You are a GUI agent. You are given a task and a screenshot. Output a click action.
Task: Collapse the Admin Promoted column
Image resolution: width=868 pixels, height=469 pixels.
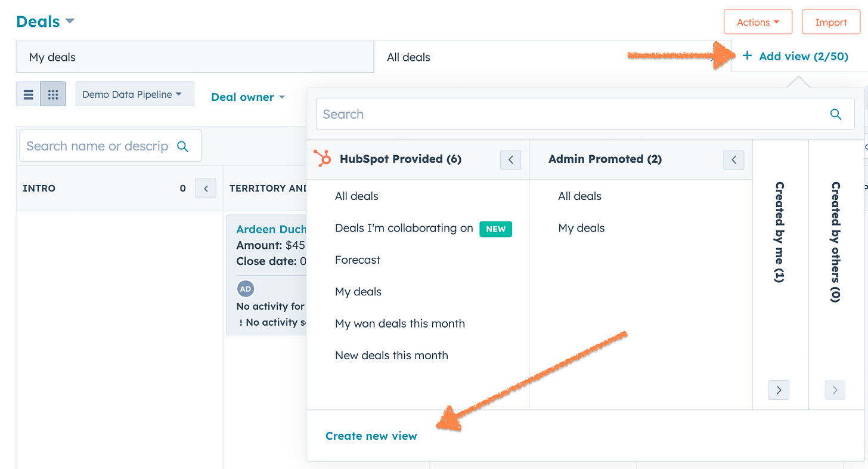(734, 159)
